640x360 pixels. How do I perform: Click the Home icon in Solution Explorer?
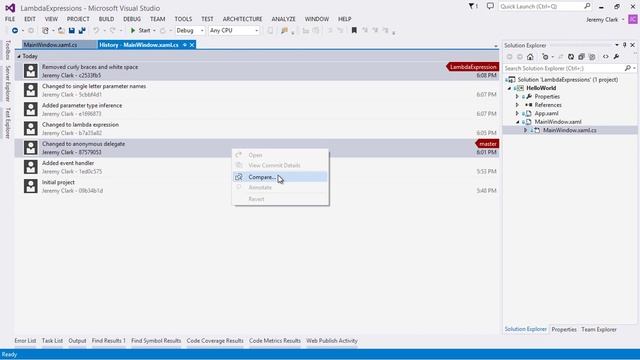pyautogui.click(x=530, y=57)
